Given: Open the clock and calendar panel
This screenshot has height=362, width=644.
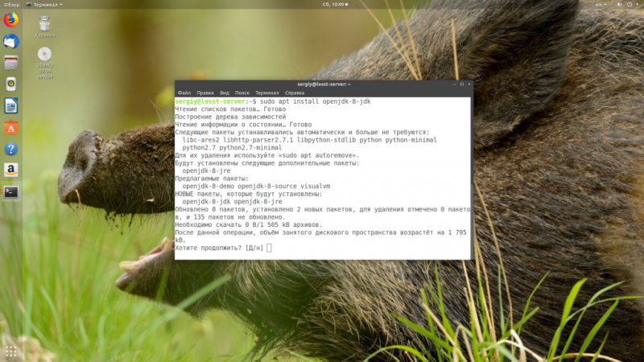Looking at the screenshot, I should point(335,5).
